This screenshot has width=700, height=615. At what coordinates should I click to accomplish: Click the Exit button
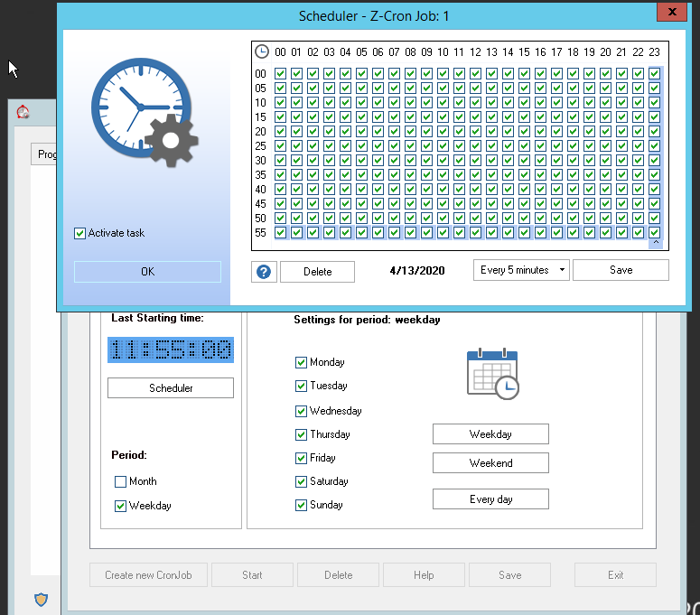pos(615,575)
